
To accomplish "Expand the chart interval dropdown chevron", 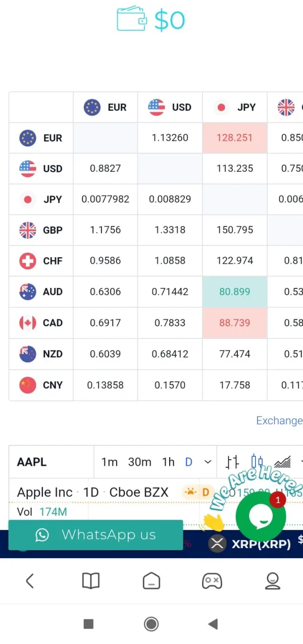I will (x=208, y=462).
